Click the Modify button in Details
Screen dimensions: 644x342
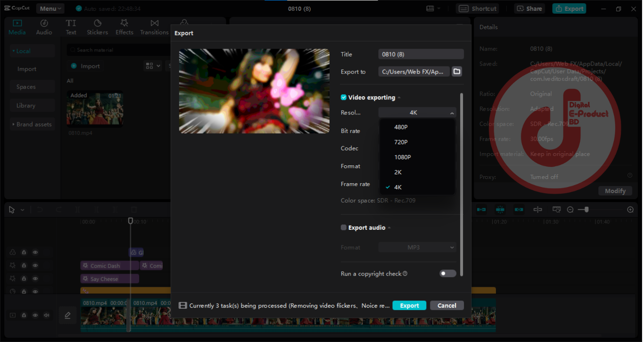coord(615,191)
